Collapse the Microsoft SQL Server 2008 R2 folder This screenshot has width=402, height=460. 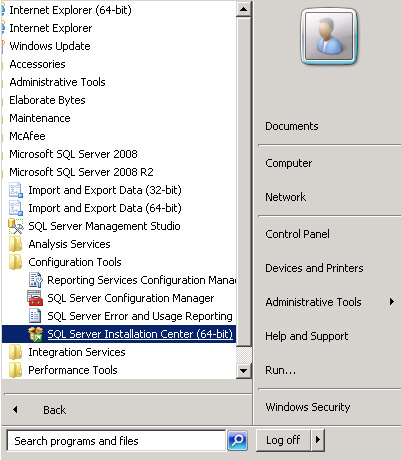[x=81, y=172]
